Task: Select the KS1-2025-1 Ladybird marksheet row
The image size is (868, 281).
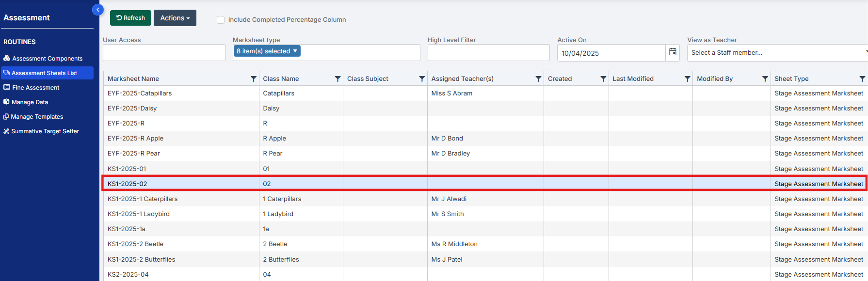Action: tap(139, 214)
